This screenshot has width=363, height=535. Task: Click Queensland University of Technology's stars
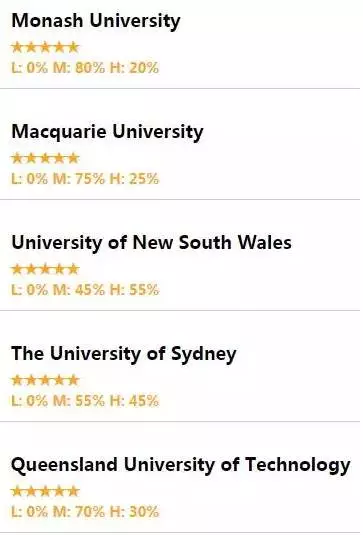point(45,491)
